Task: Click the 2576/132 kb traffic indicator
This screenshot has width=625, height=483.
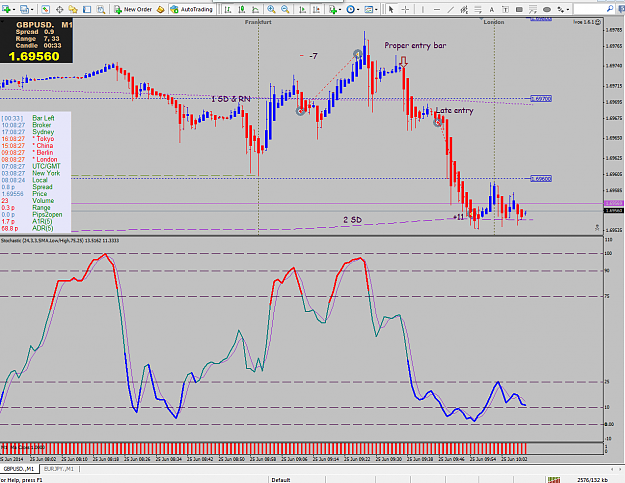Action: 592,480
